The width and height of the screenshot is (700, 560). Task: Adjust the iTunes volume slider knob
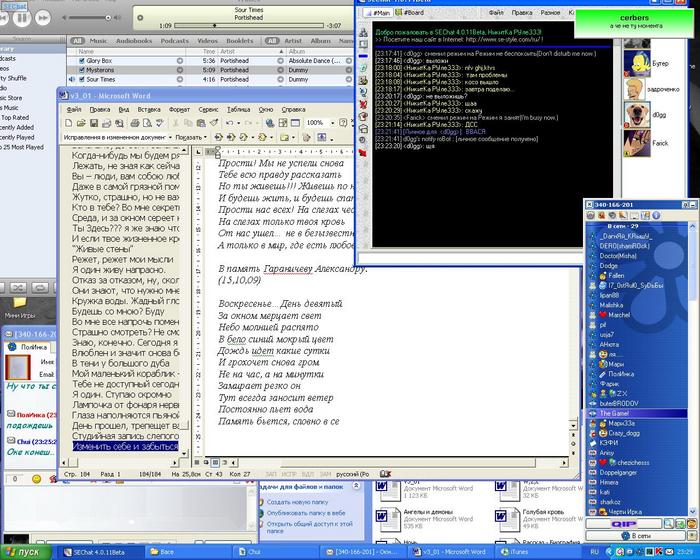click(108, 18)
